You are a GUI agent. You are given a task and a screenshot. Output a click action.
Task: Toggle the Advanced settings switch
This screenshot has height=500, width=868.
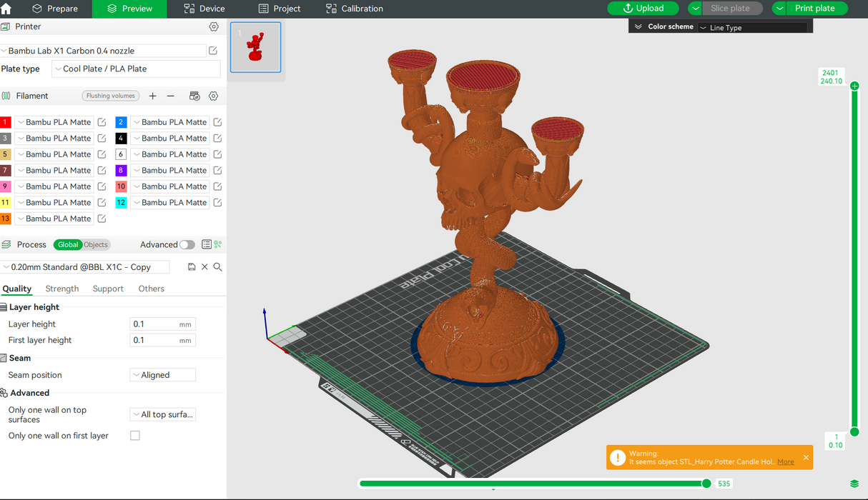pyautogui.click(x=187, y=244)
